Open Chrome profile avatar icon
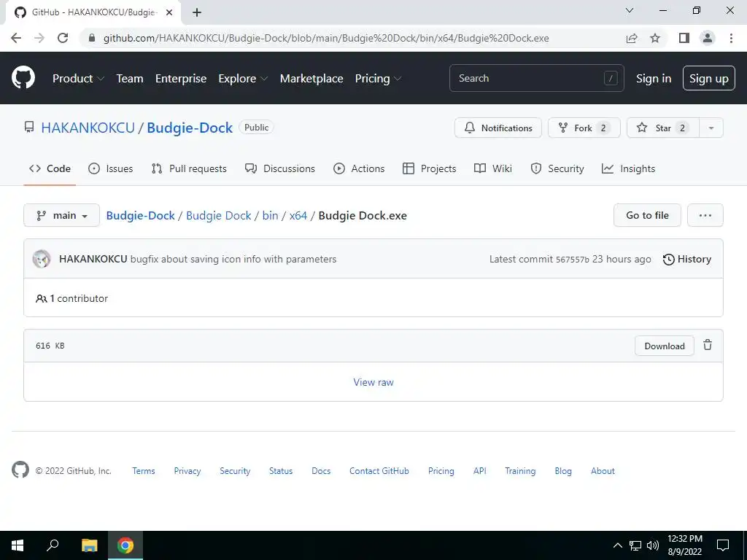747x560 pixels. click(708, 38)
